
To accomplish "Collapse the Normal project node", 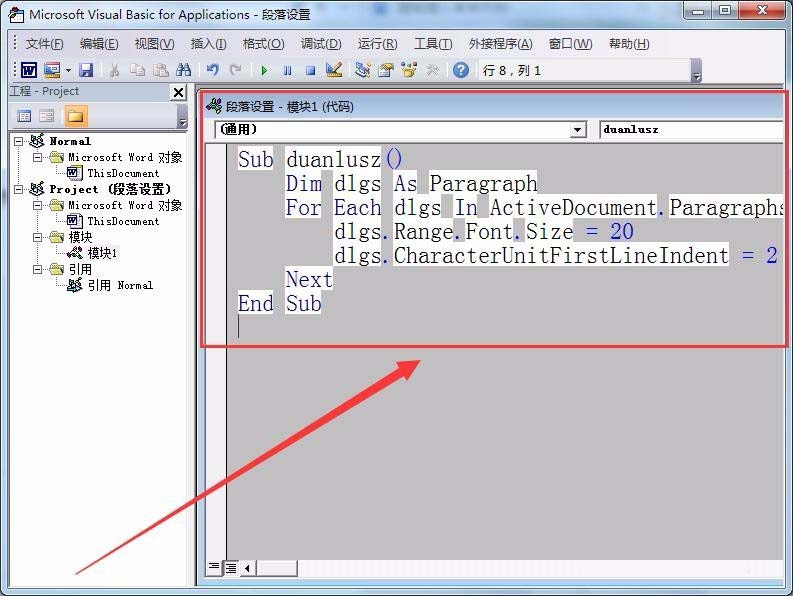I will [19, 141].
